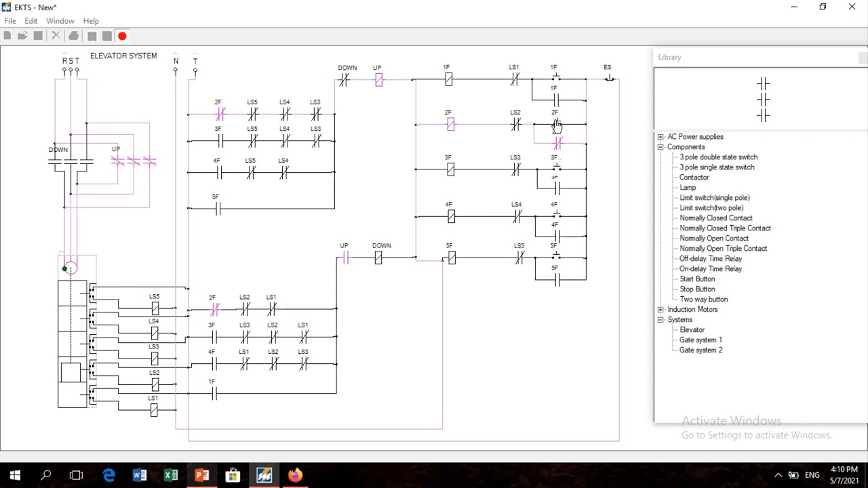Select Off-delay Time Relay
Image resolution: width=868 pixels, height=488 pixels.
711,259
